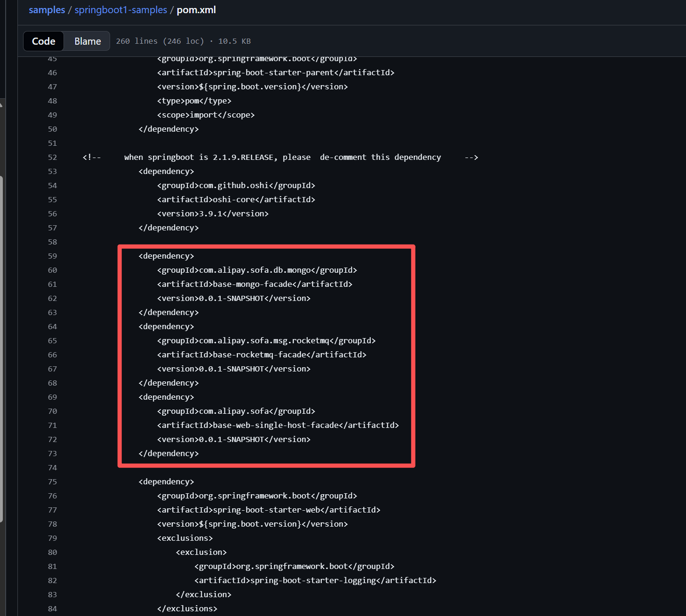Image resolution: width=686 pixels, height=616 pixels.
Task: Click the pom.xml file name
Action: pos(196,10)
